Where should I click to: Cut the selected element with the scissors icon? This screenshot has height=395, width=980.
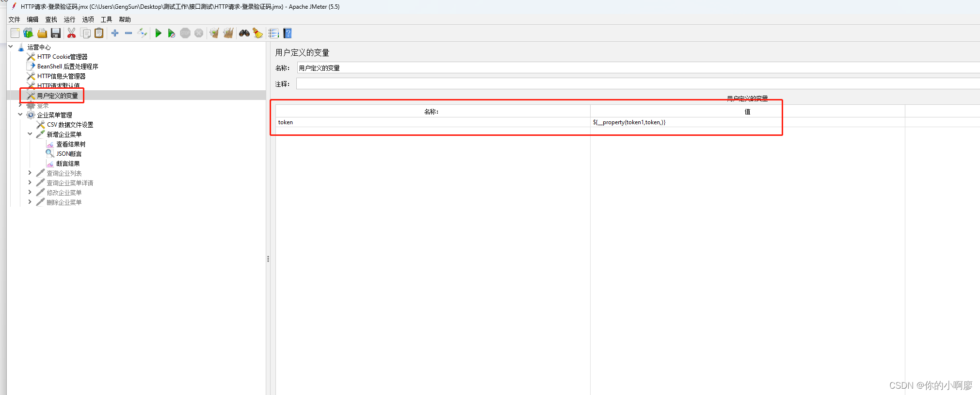pos(71,33)
